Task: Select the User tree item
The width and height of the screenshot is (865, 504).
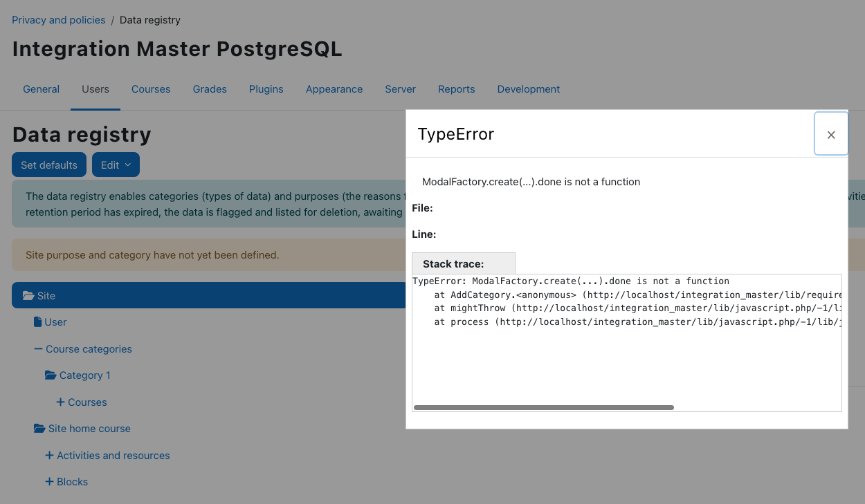Action: point(55,322)
